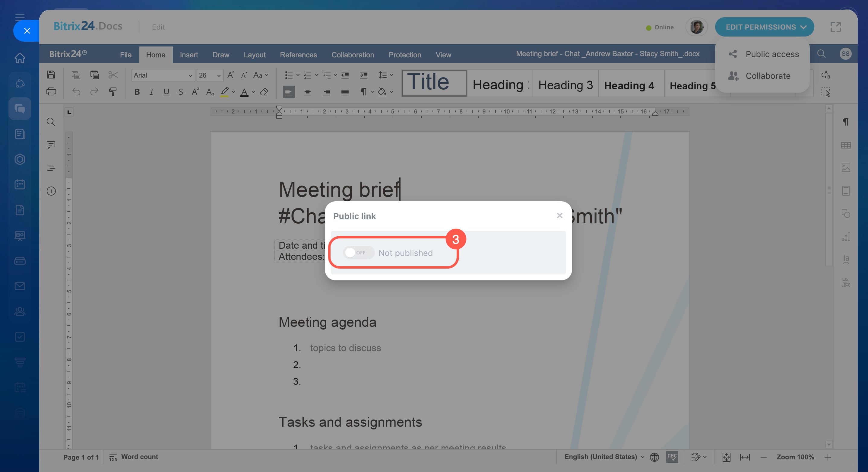The image size is (868, 472).
Task: Click the Decrease indent icon
Action: click(x=345, y=75)
